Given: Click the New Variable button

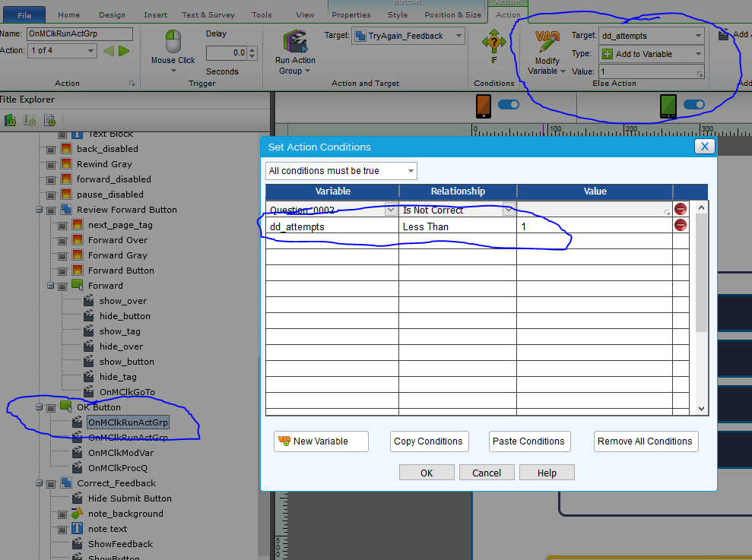Looking at the screenshot, I should click(x=321, y=441).
